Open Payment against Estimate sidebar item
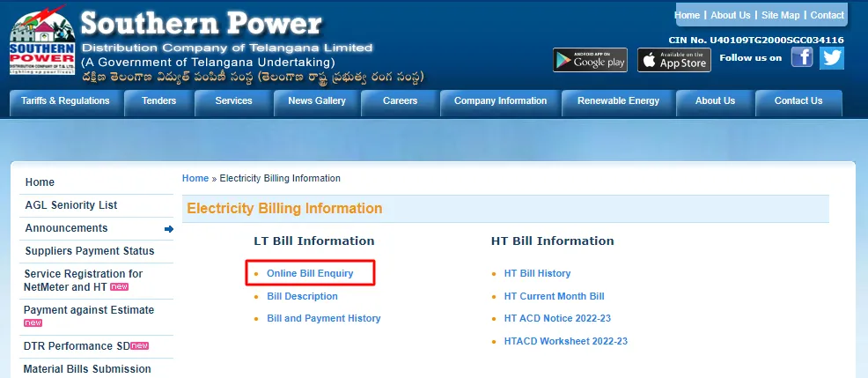The height and width of the screenshot is (378, 868). tap(88, 310)
